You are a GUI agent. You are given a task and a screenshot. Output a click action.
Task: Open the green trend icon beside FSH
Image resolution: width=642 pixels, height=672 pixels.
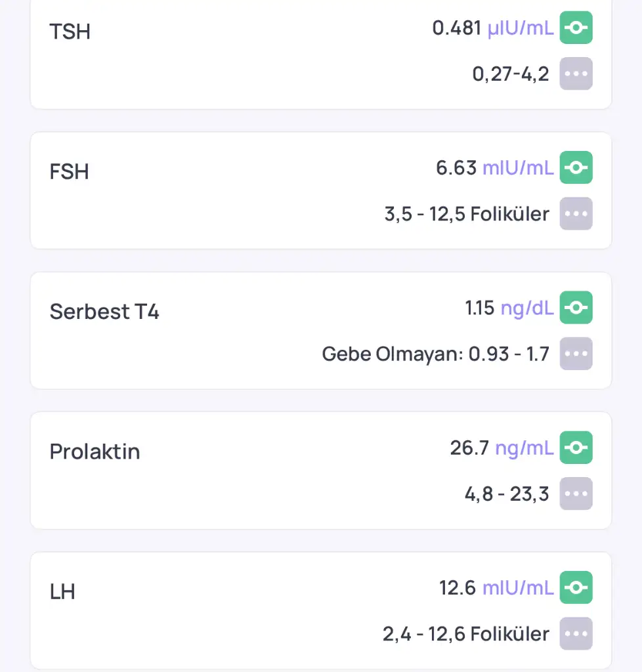click(576, 167)
